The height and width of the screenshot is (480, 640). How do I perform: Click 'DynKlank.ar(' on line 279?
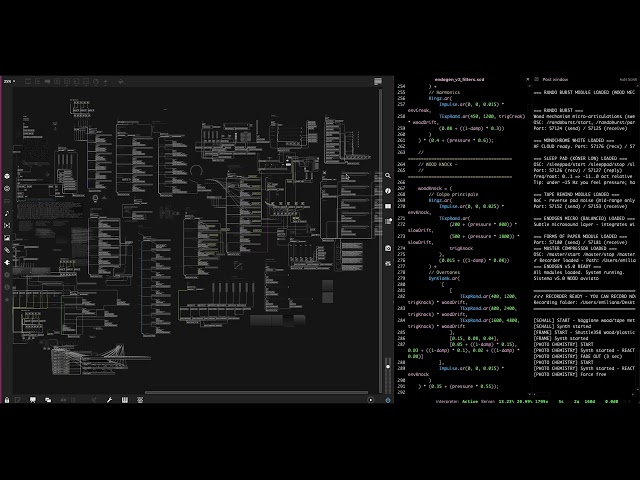444,278
